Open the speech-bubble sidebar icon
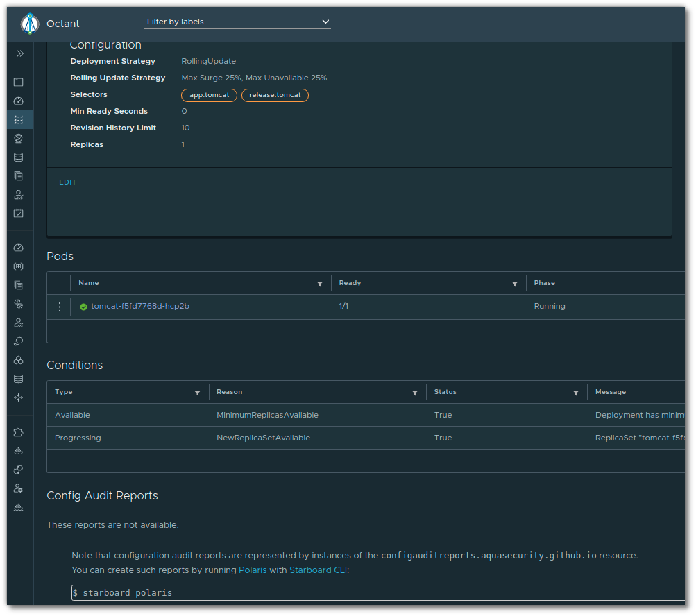Image resolution: width=696 pixels, height=616 pixels. tap(18, 341)
